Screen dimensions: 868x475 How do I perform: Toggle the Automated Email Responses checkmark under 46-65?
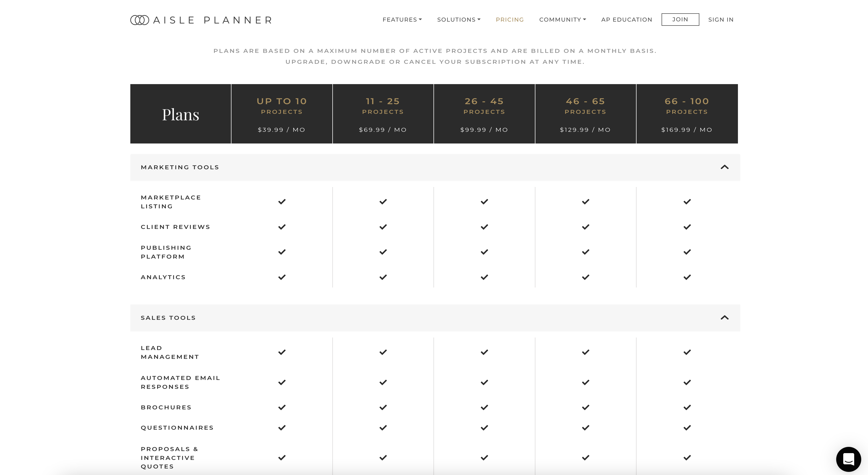coord(585,382)
